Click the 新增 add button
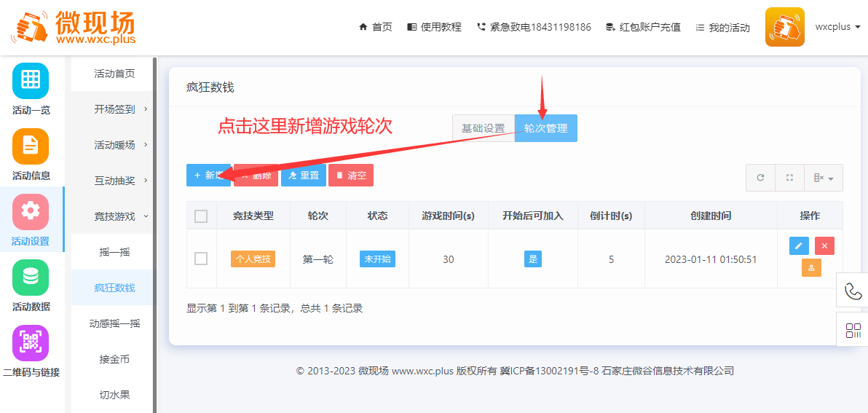Viewport: 868px width, 413px height. coord(209,175)
